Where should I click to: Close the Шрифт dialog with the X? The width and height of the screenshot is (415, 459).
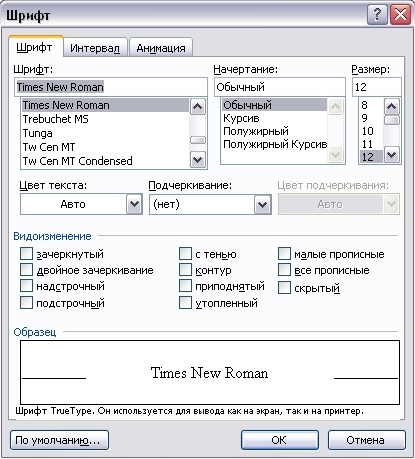pyautogui.click(x=400, y=15)
